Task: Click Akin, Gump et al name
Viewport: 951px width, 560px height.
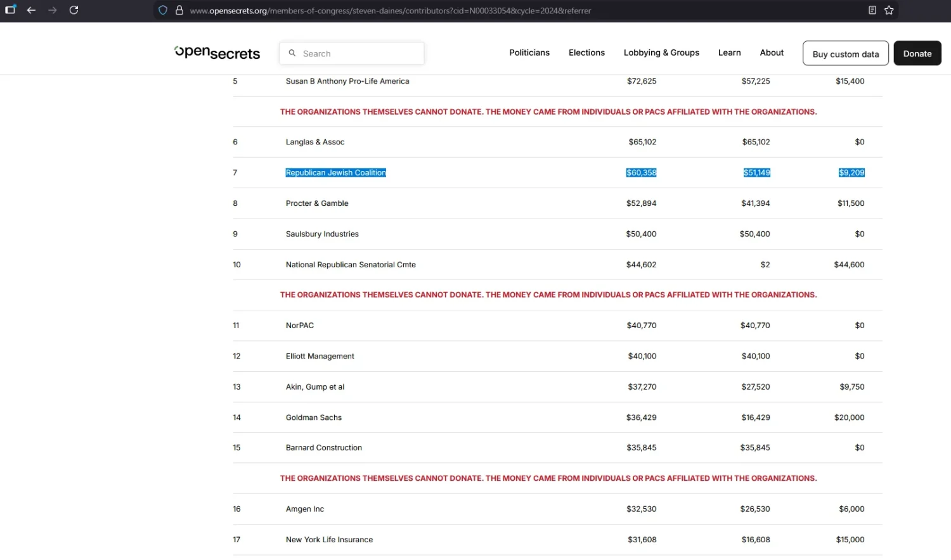Action: 315,386
